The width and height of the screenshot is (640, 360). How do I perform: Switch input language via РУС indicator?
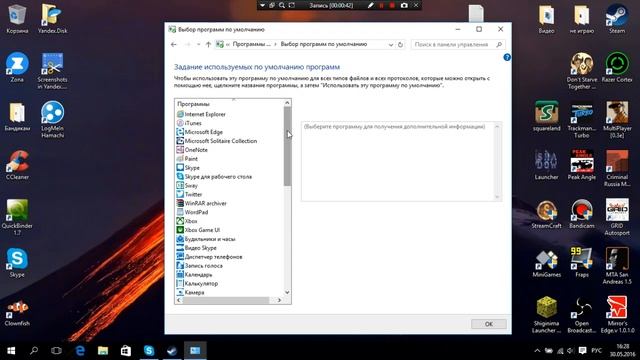597,351
